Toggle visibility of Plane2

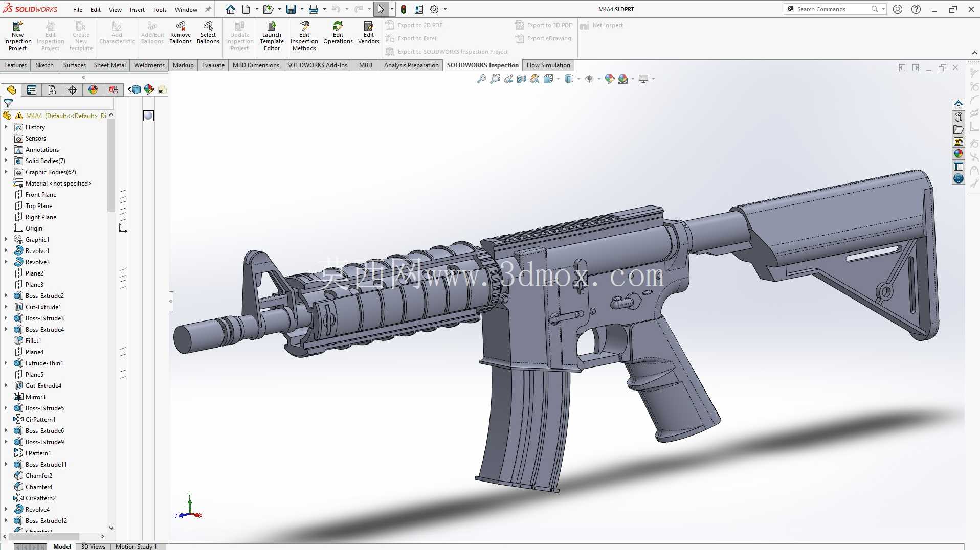[123, 273]
